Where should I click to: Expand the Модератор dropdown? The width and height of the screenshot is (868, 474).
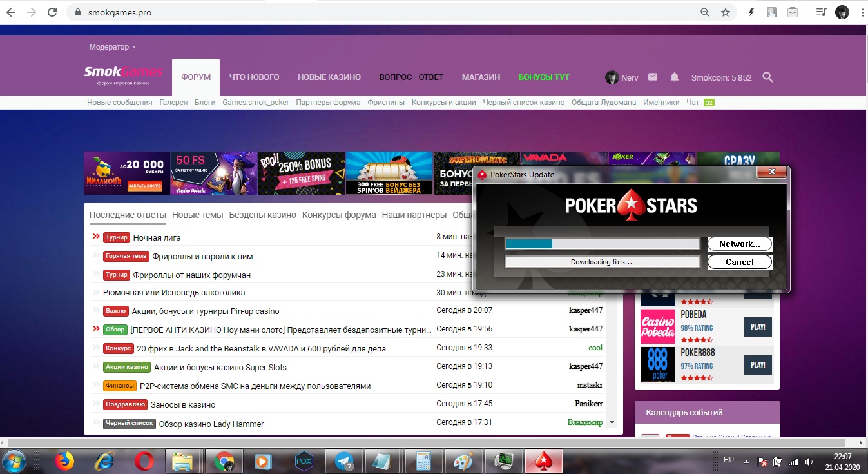pos(113,47)
